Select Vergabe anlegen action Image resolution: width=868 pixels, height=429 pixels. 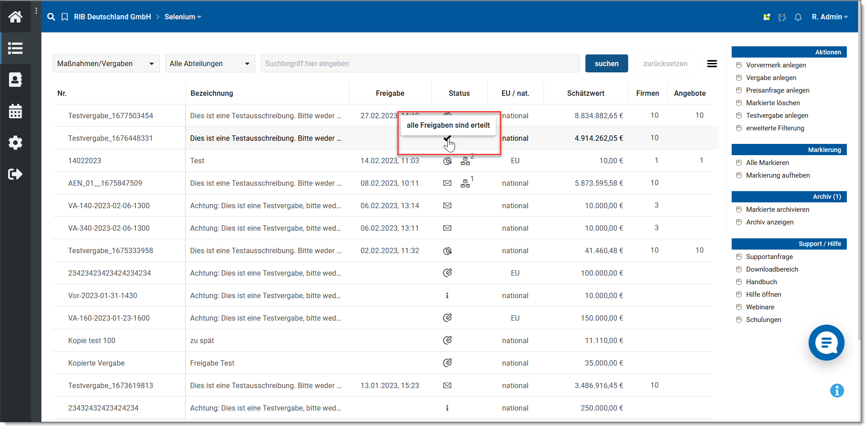point(771,78)
